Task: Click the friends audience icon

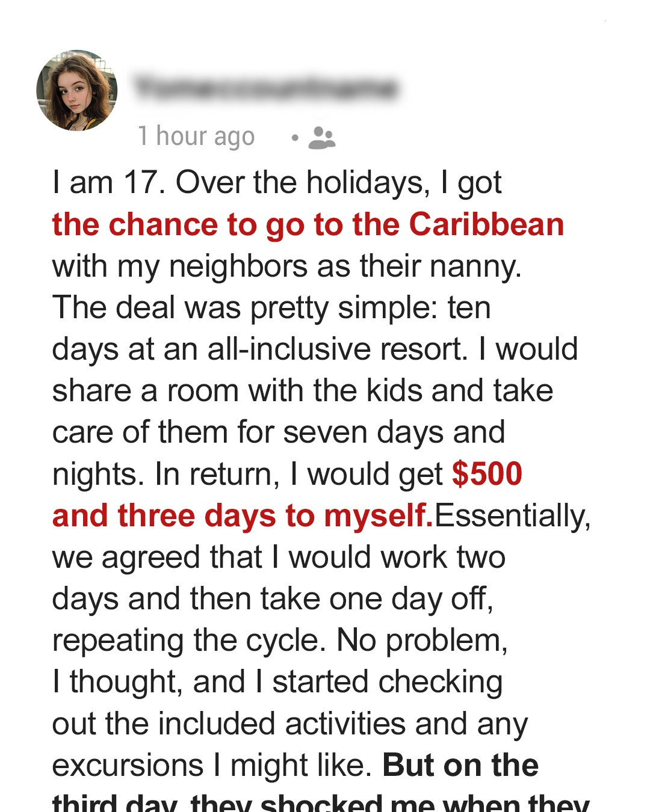Action: 321,138
